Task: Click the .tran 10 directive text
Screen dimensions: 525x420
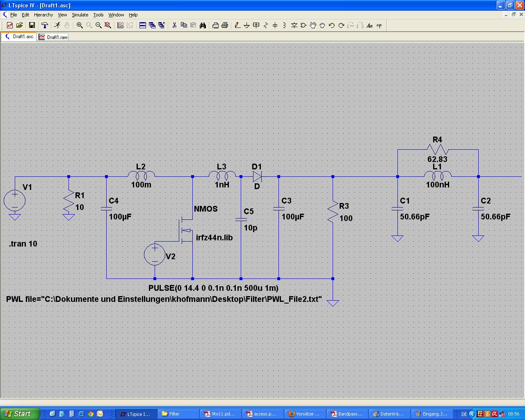Action: 23,244
